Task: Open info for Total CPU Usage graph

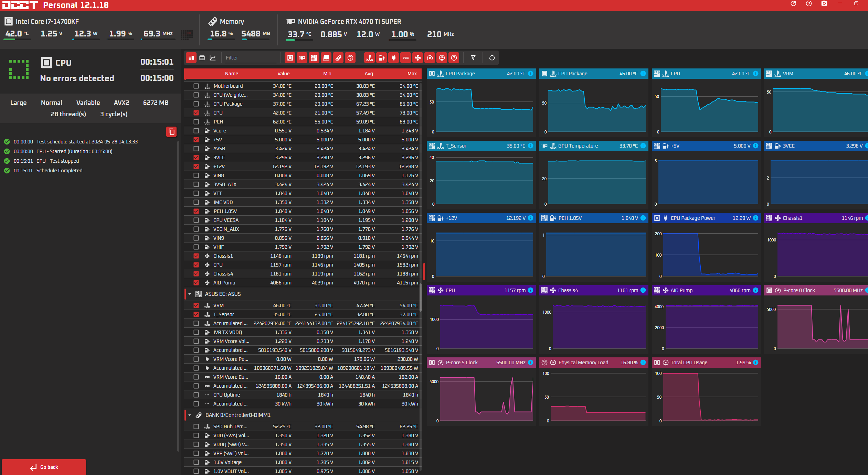Action: [x=755, y=363]
